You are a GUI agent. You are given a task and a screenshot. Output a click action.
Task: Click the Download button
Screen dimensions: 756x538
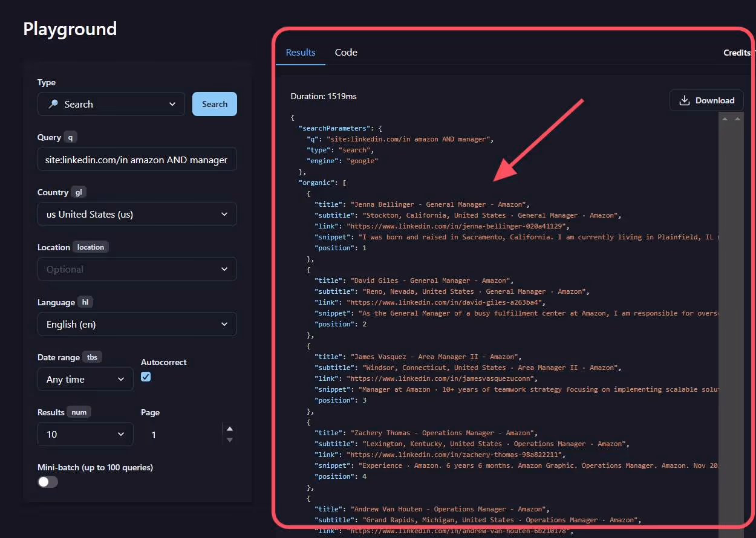[x=706, y=100]
